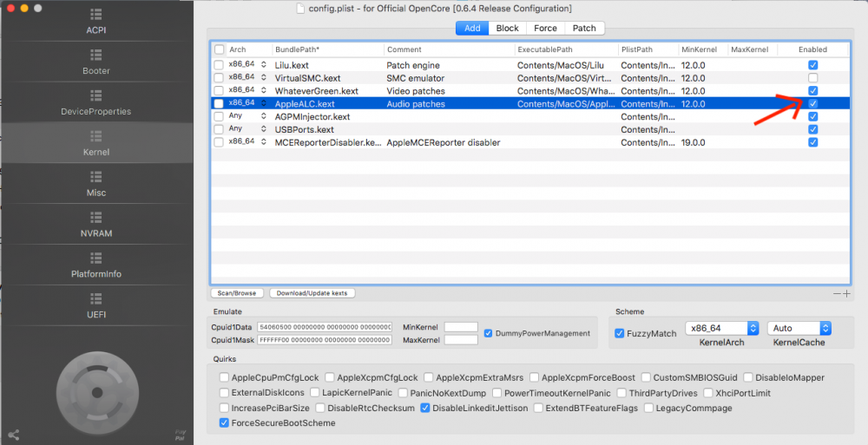Enable AppleXcpmCfgLock quirk
This screenshot has width=868, height=445.
[x=330, y=377]
